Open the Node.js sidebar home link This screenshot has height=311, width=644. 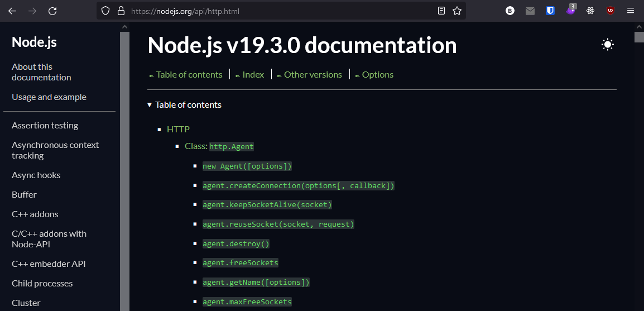click(34, 42)
